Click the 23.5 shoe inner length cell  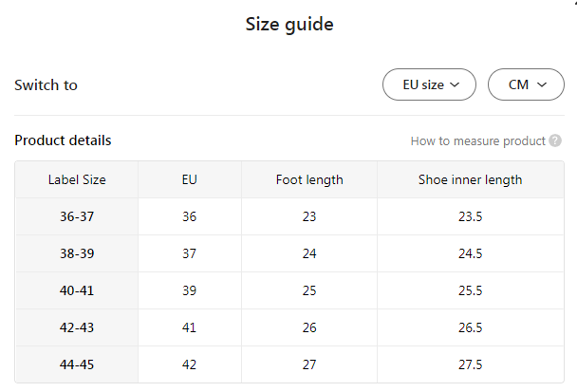[470, 216]
